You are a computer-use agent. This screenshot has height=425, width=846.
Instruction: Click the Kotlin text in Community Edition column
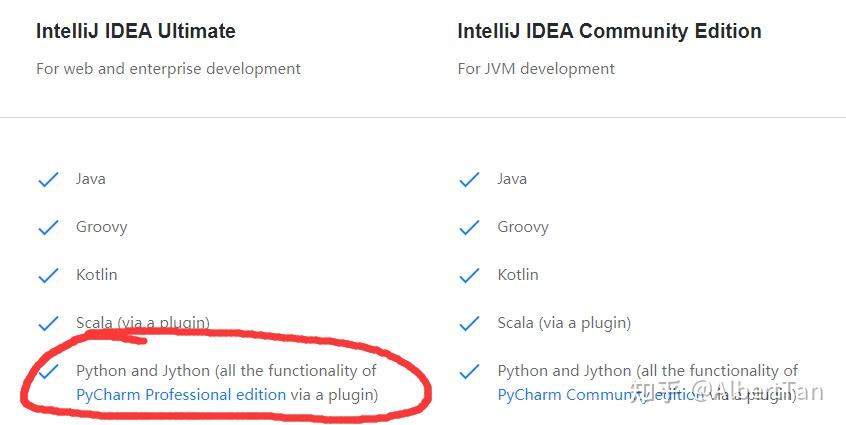coord(518,275)
